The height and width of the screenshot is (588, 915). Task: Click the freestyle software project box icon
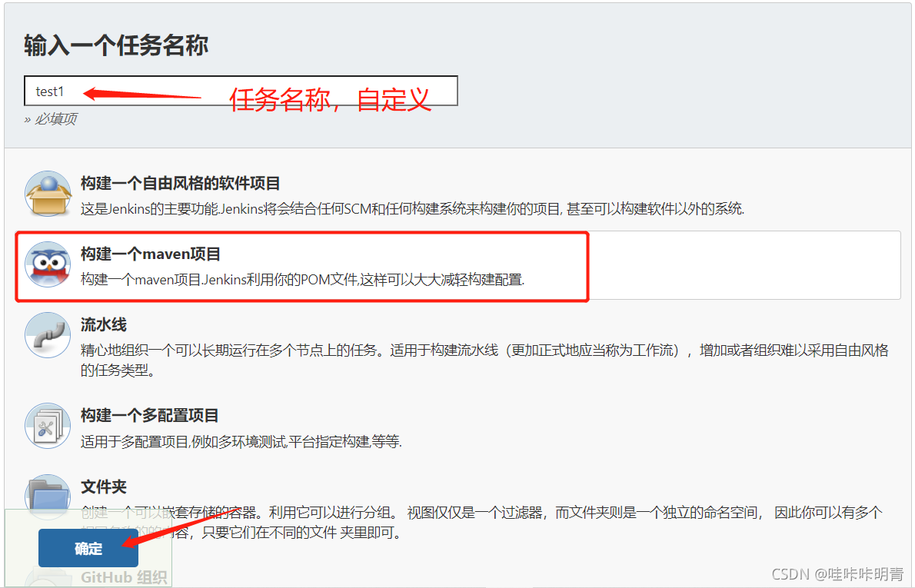tap(48, 193)
